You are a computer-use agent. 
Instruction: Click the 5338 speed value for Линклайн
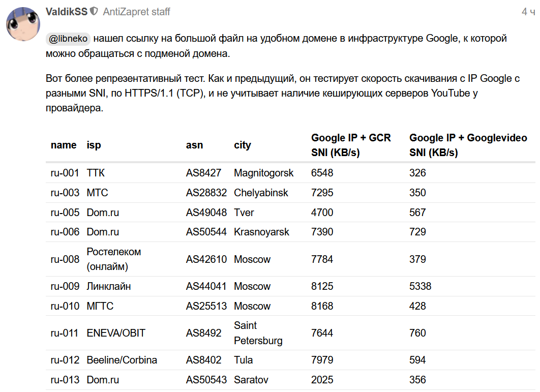pyautogui.click(x=420, y=287)
